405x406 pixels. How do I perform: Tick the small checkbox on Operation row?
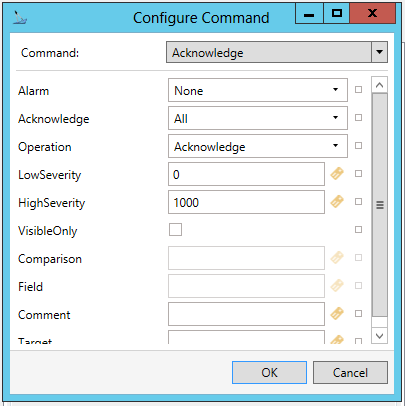358,146
